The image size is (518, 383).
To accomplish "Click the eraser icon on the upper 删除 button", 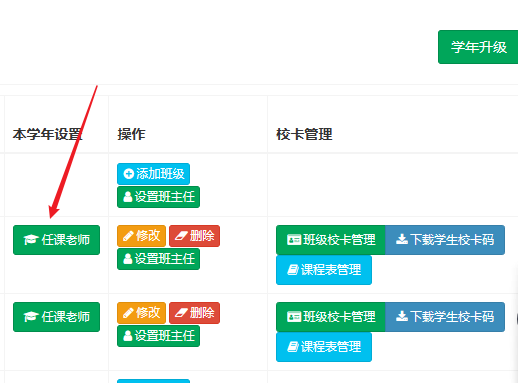I will tap(181, 236).
